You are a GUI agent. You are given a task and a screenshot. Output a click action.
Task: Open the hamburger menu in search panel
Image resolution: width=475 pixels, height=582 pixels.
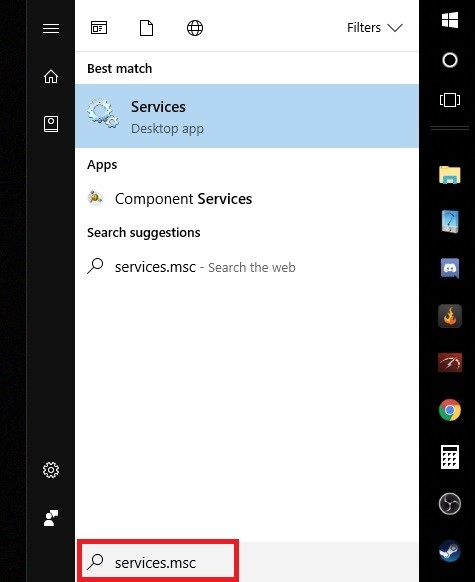[51, 29]
